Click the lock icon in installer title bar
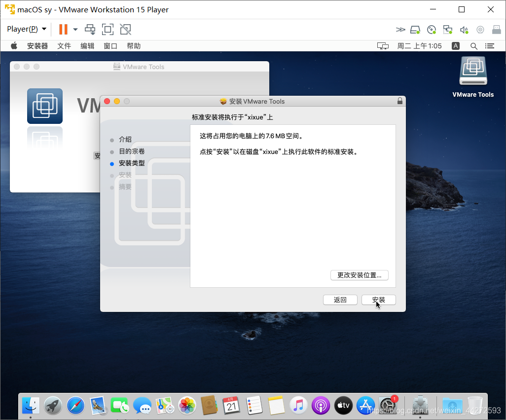 pos(399,101)
